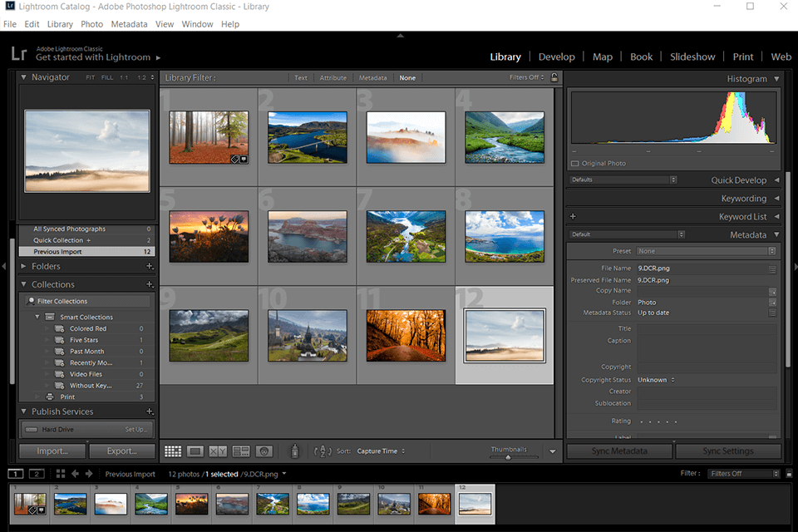798x532 pixels.
Task: Click the Lr logo identity plate
Action: click(19, 53)
